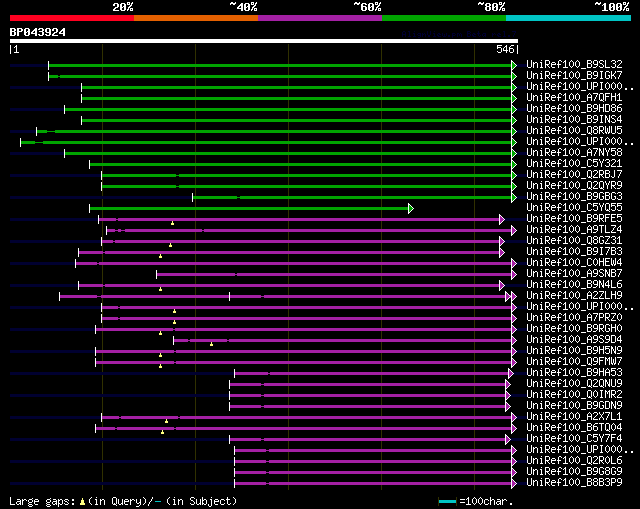Open the UniRef100_A7NY58 hit label

574,153
